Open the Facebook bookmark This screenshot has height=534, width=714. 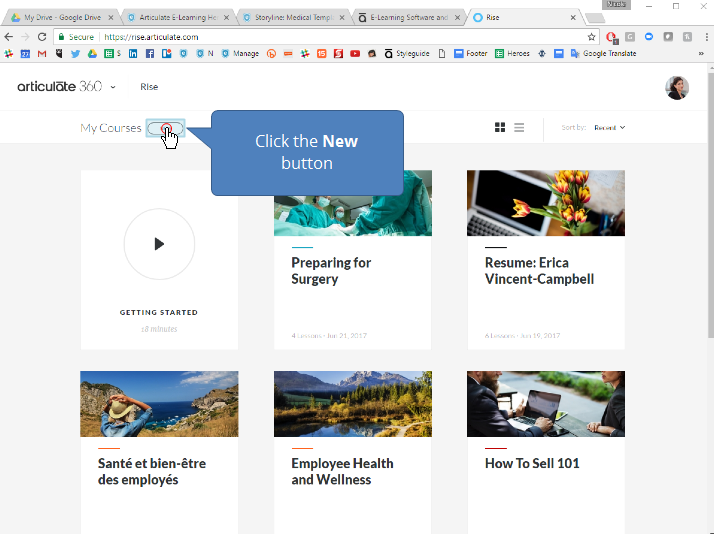click(150, 54)
